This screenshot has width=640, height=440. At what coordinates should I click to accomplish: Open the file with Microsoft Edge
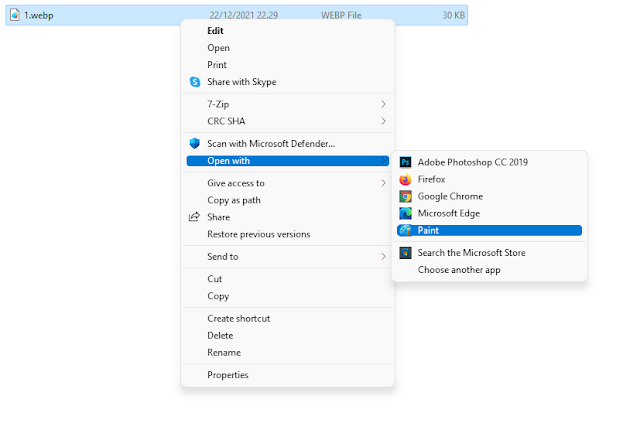pyautogui.click(x=489, y=213)
